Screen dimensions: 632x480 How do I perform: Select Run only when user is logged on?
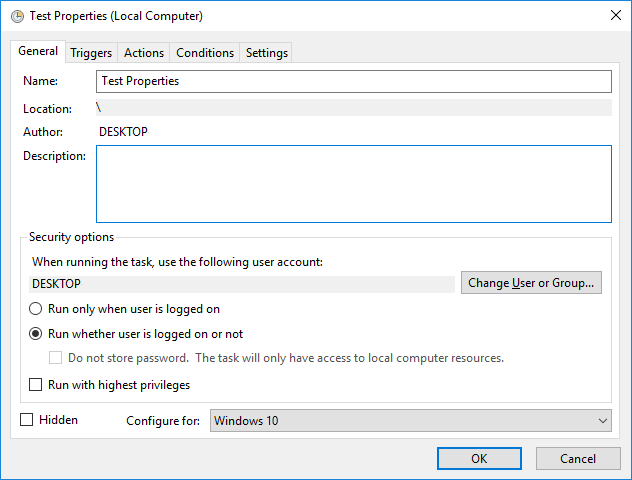click(x=36, y=310)
